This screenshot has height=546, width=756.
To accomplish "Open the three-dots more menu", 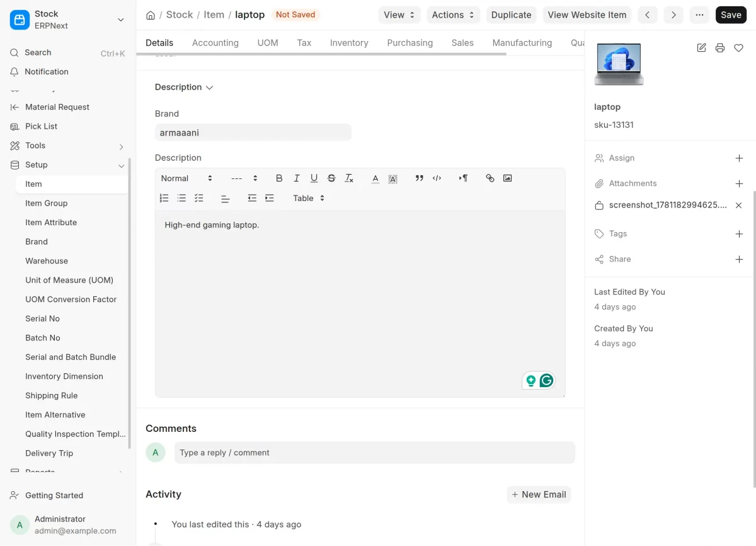I will coord(699,15).
